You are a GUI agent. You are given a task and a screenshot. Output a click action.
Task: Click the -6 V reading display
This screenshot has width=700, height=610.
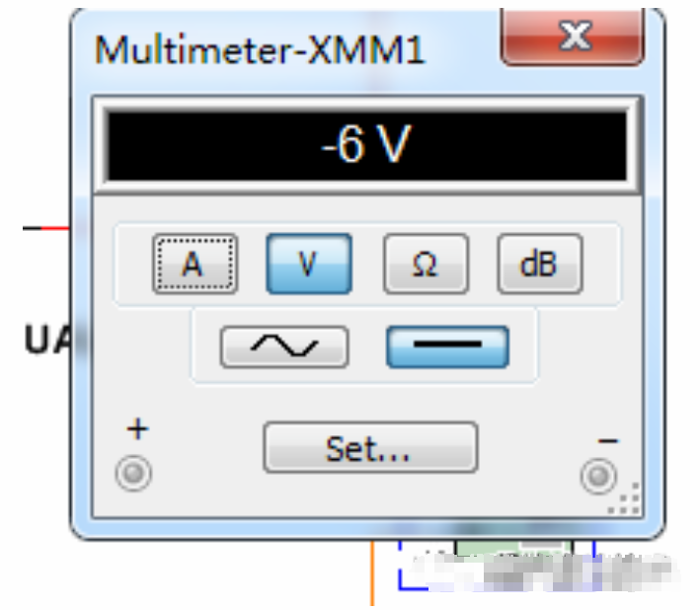[x=366, y=146]
